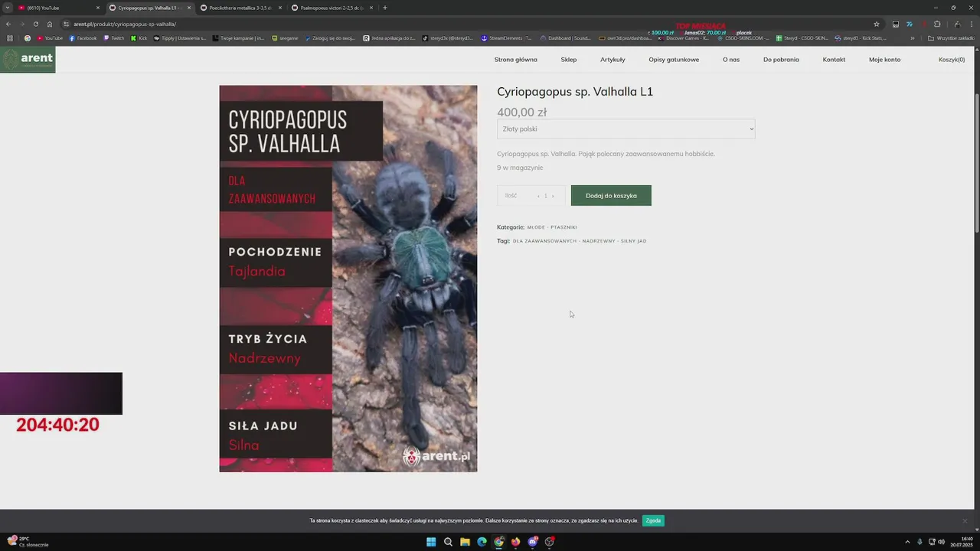Open the YouTube bookmark
980x551 pixels.
[x=50, y=37]
